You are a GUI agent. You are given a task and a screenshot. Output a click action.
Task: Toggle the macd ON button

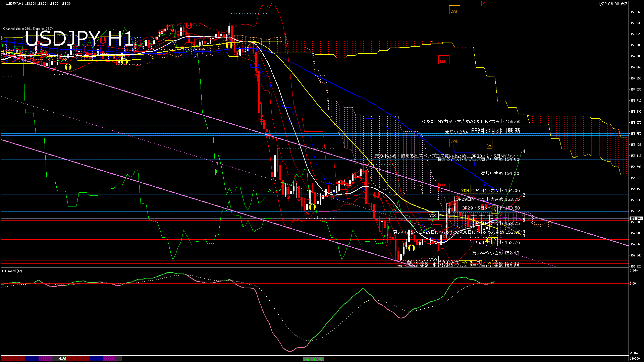314,359
